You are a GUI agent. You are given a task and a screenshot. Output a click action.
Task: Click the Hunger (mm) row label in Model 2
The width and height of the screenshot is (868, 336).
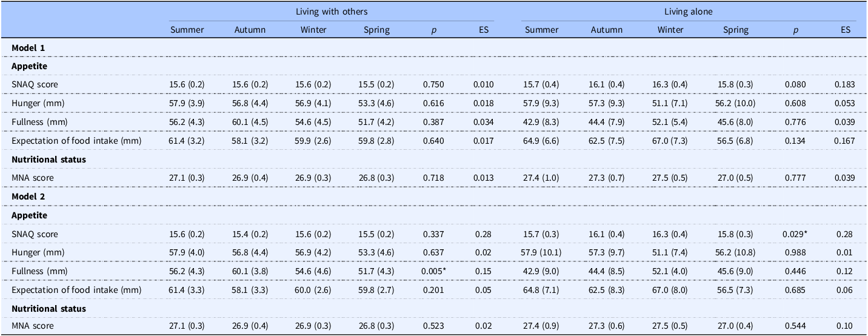point(38,252)
